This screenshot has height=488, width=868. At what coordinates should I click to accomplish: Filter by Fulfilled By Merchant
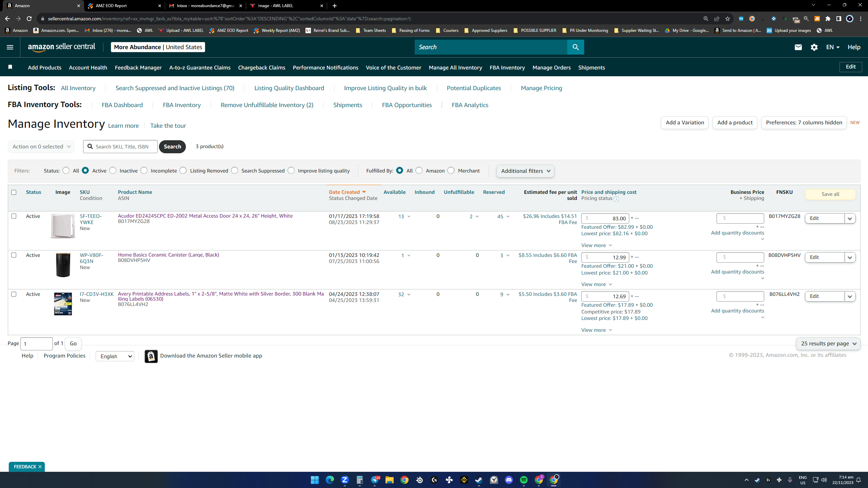tap(451, 170)
